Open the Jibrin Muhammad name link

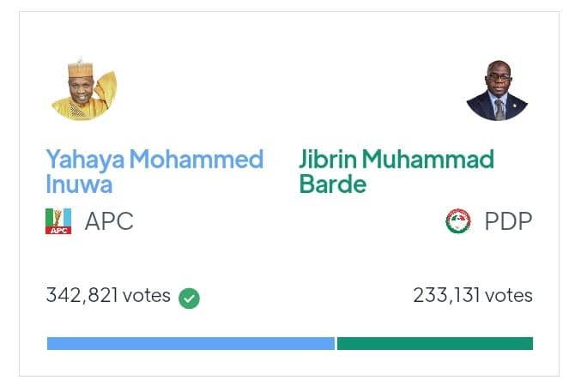coord(396,160)
